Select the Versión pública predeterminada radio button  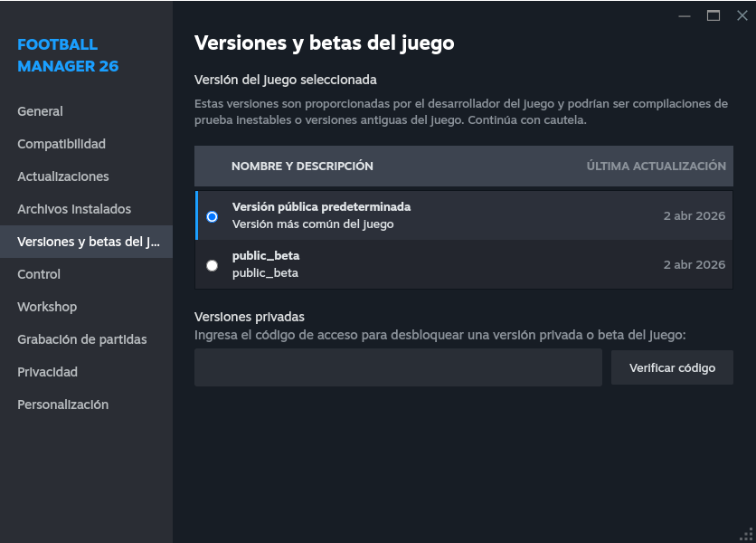click(213, 216)
